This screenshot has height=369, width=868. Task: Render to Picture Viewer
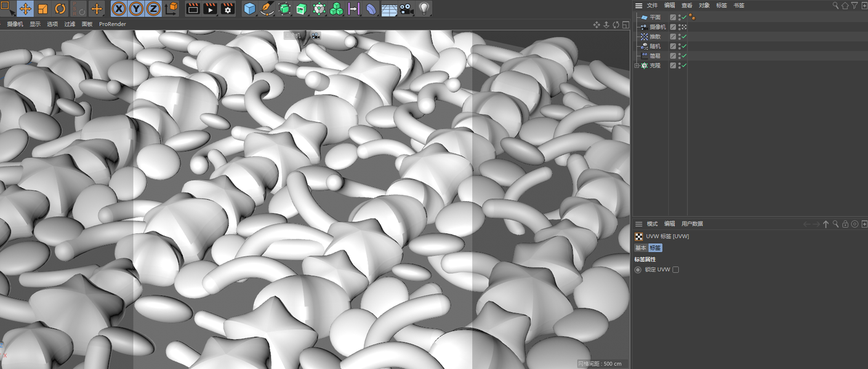coord(210,9)
